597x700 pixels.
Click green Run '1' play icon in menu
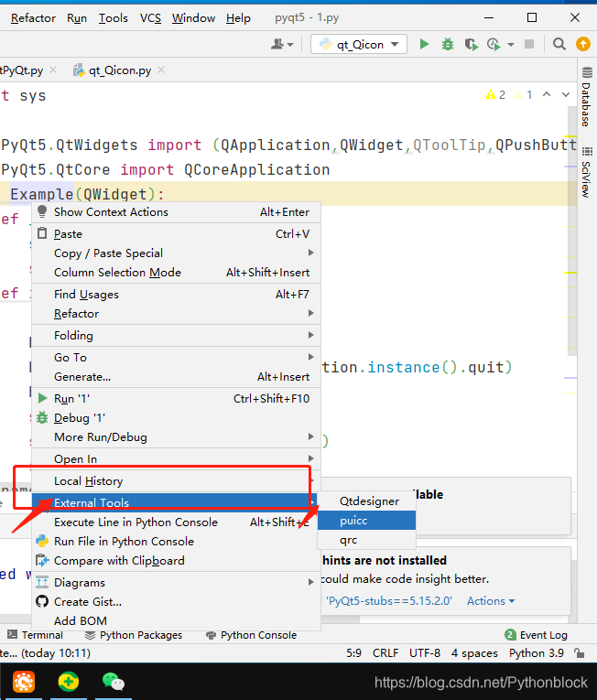click(x=42, y=398)
